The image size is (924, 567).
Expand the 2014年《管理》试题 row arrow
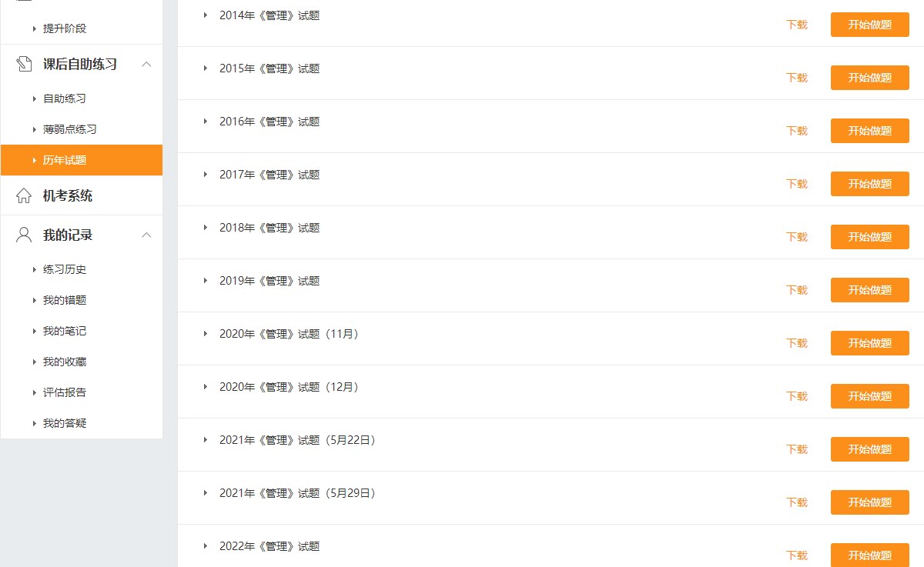pos(206,15)
